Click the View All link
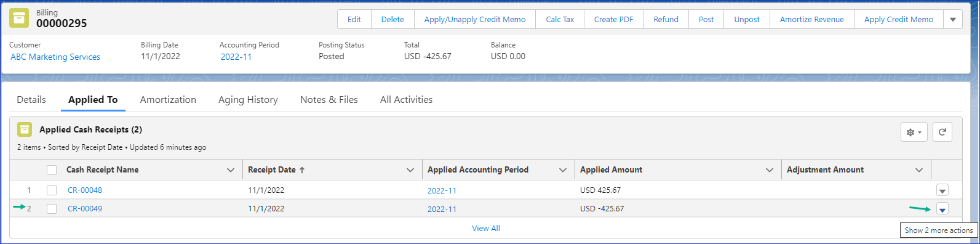Screen dimensions: 980x244 click(x=486, y=228)
